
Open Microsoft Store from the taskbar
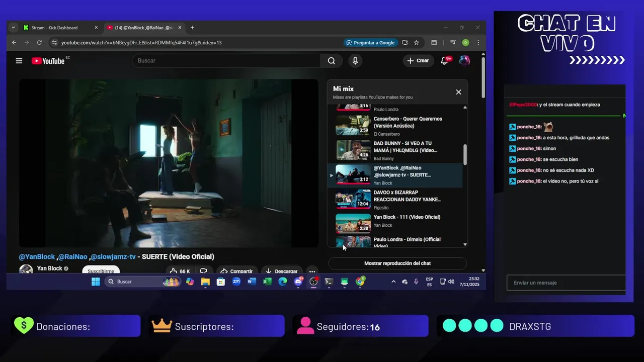[x=220, y=282]
